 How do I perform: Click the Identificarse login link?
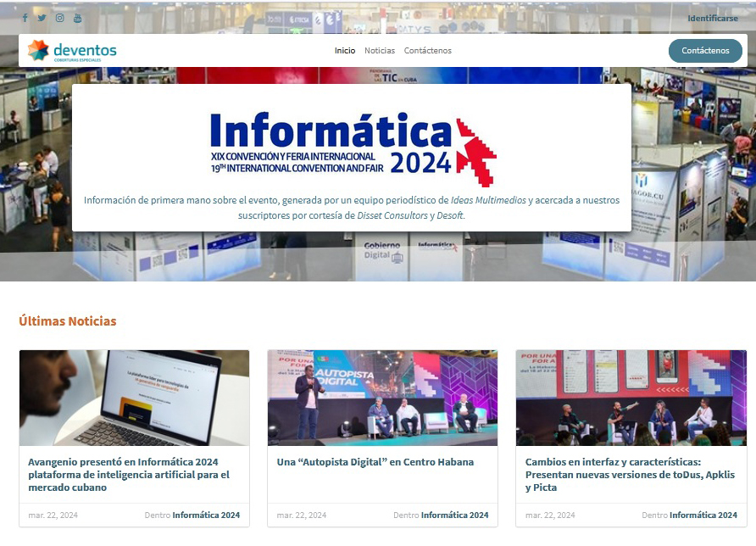point(713,19)
